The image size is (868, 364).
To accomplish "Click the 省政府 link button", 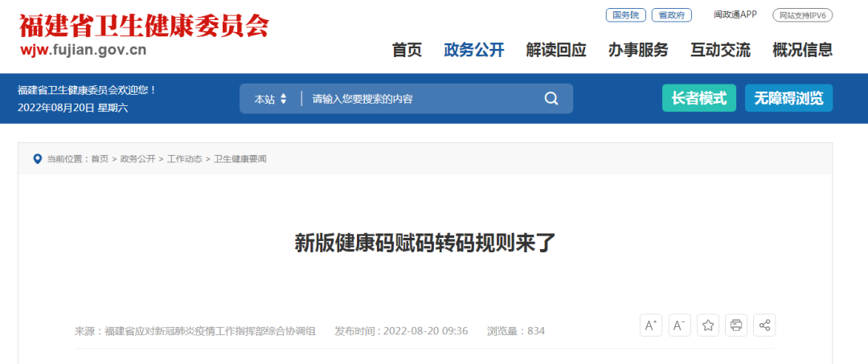I will [x=671, y=15].
